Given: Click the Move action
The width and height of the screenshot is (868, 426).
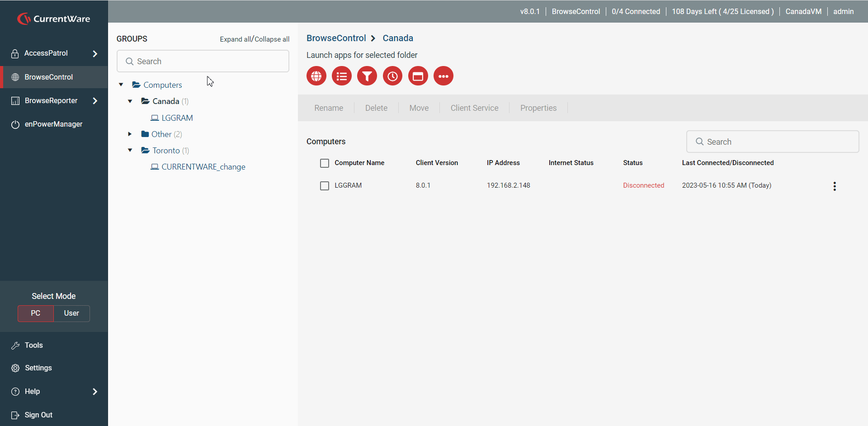Looking at the screenshot, I should (x=419, y=108).
